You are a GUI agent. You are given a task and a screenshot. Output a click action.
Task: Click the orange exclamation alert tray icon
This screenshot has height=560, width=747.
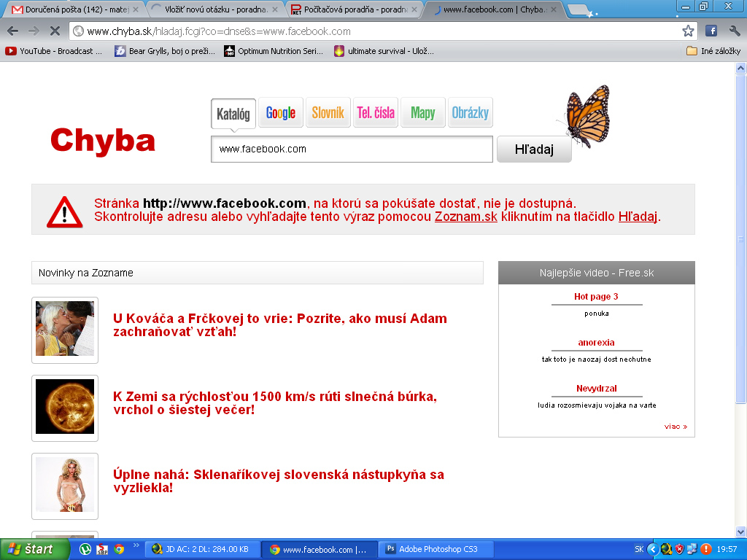point(706,550)
